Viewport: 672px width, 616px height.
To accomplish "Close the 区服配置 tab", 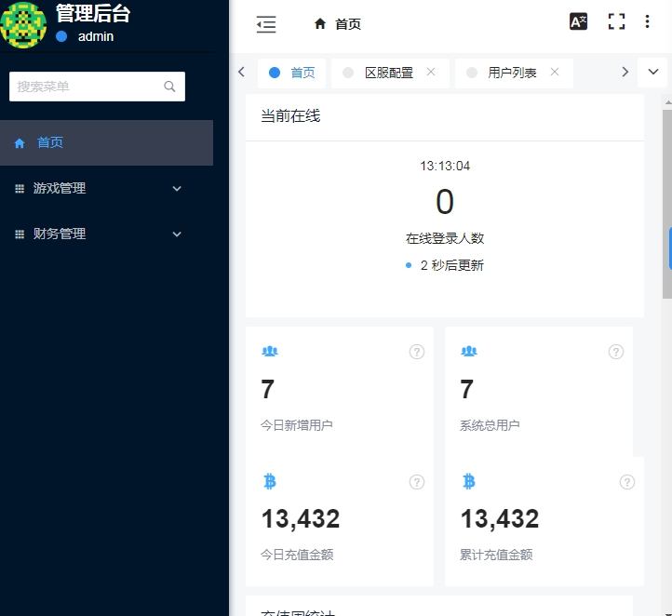I will pyautogui.click(x=431, y=72).
